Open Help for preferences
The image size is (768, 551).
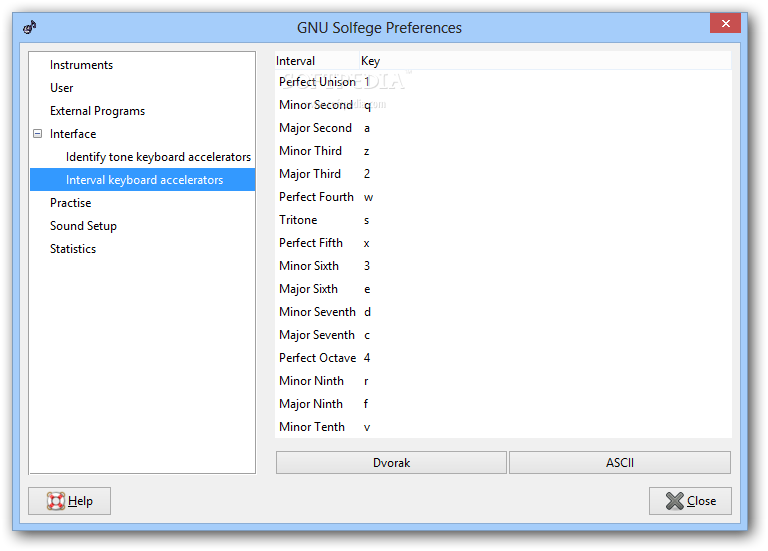[x=70, y=501]
